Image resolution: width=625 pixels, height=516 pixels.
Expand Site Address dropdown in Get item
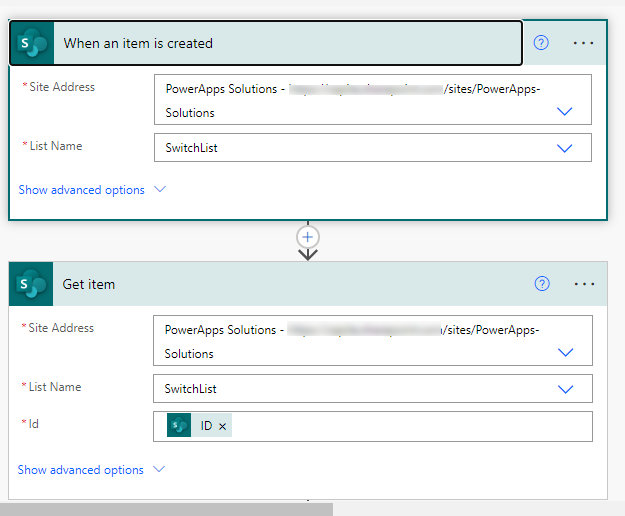(x=565, y=352)
